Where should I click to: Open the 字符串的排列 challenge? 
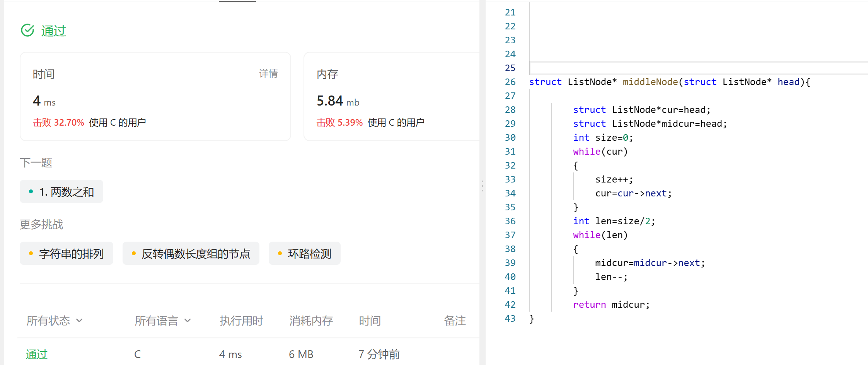pyautogui.click(x=67, y=253)
